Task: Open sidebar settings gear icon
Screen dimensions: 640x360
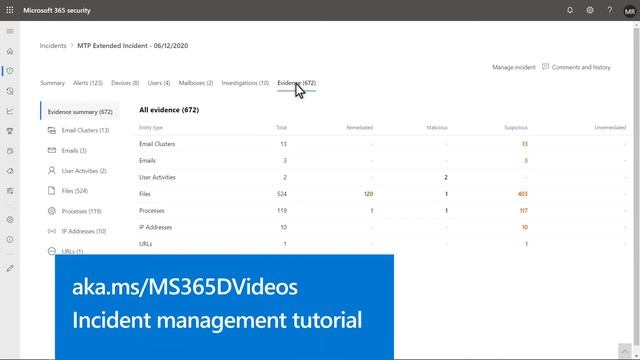Action: (x=10, y=220)
